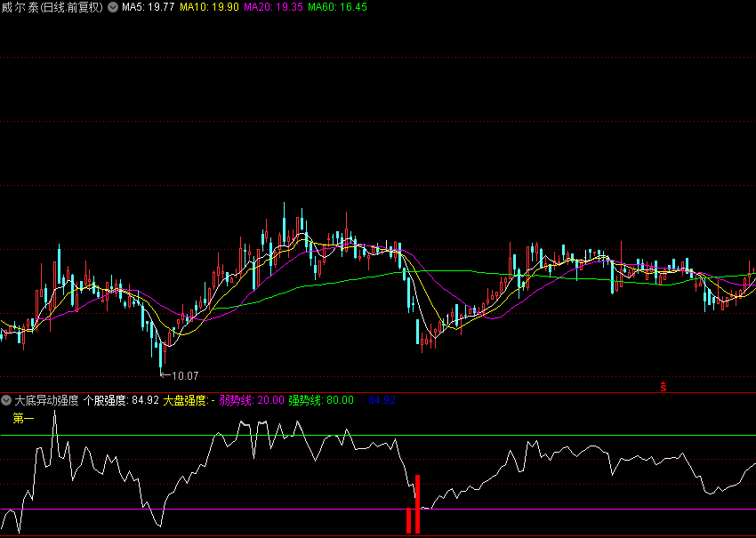The width and height of the screenshot is (756, 538).
Task: Click the shorter red signal bar in the indicator
Action: (x=409, y=520)
